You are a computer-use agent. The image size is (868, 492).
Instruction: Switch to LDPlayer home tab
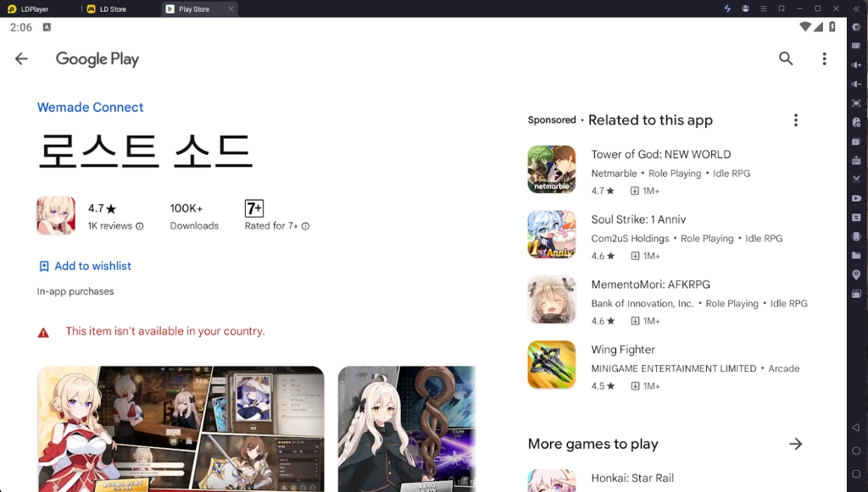[x=28, y=8]
